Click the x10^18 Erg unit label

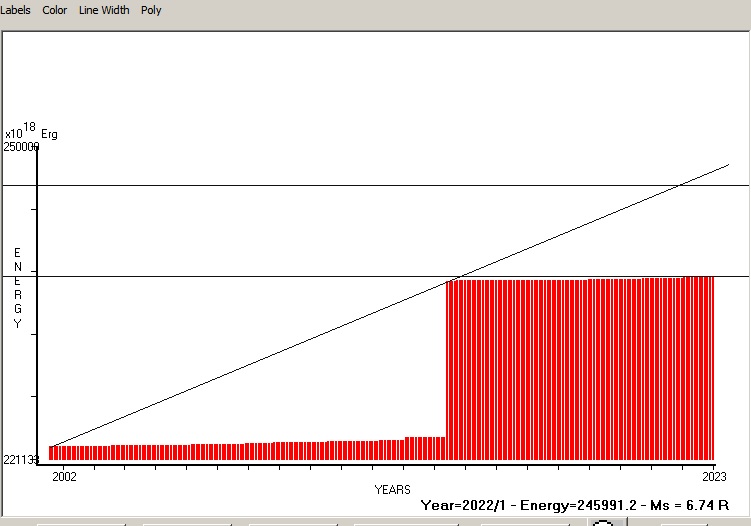point(30,132)
